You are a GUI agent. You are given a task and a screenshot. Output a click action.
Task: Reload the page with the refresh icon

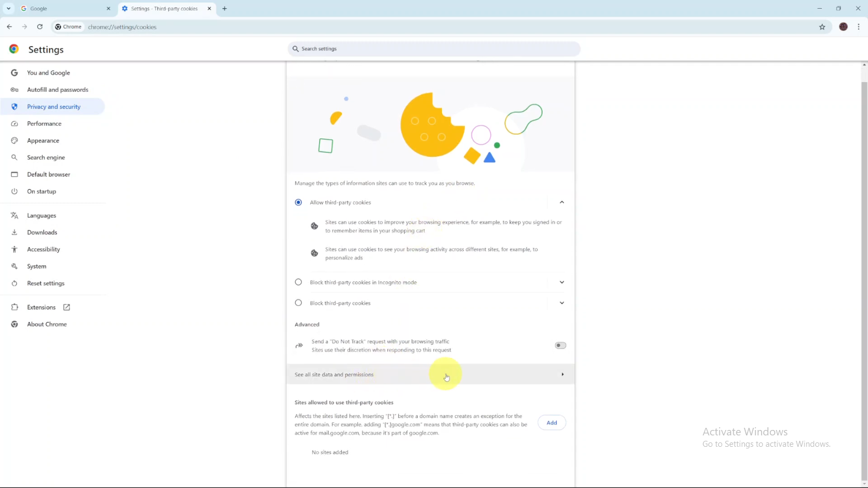(40, 27)
